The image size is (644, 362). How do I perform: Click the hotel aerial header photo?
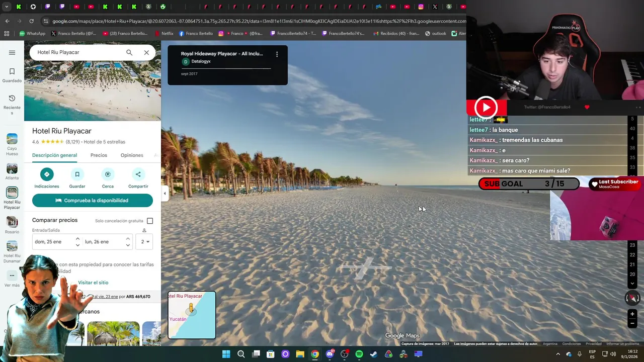93,81
